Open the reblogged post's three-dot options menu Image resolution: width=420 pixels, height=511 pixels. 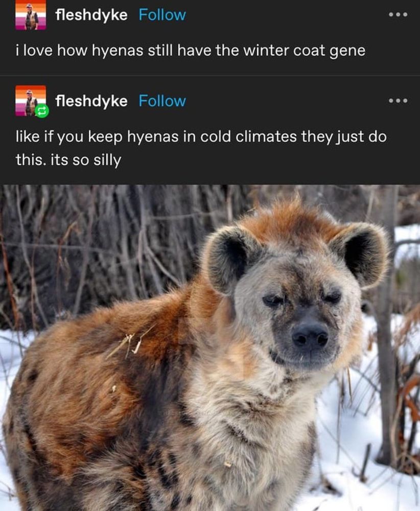pos(398,101)
